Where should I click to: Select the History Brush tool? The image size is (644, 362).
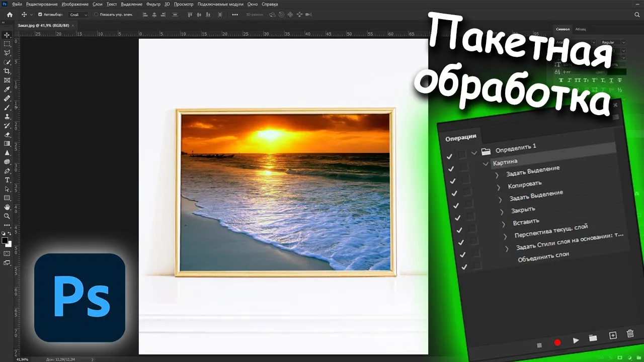(7, 126)
